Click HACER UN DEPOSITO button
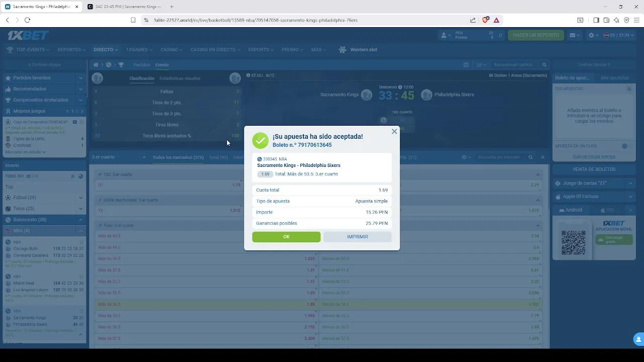The width and height of the screenshot is (644, 362). 536,35
